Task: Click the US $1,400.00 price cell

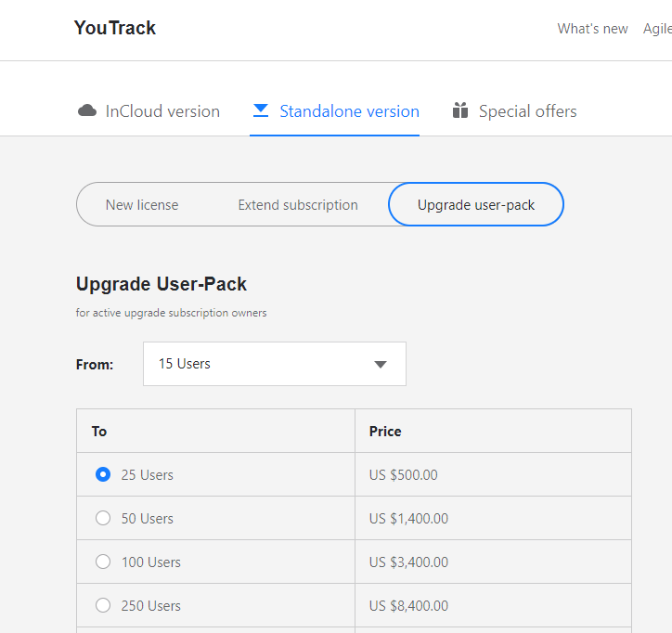Action: click(408, 518)
